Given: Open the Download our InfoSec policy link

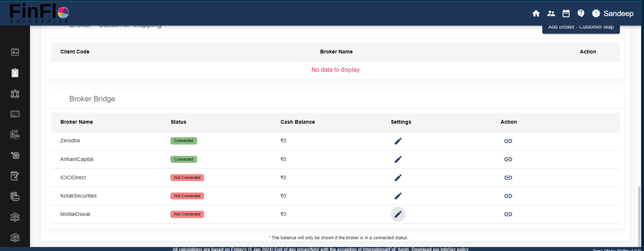Looking at the screenshot, I should point(440,249).
